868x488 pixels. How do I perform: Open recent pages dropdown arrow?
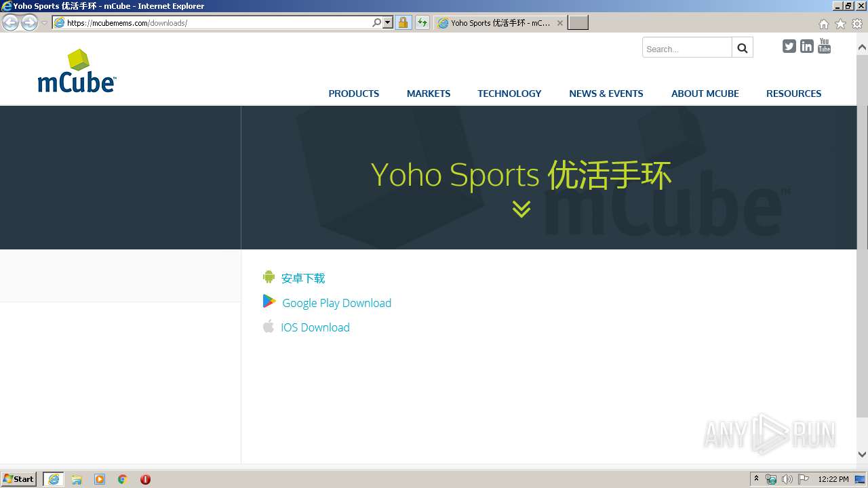(x=45, y=23)
